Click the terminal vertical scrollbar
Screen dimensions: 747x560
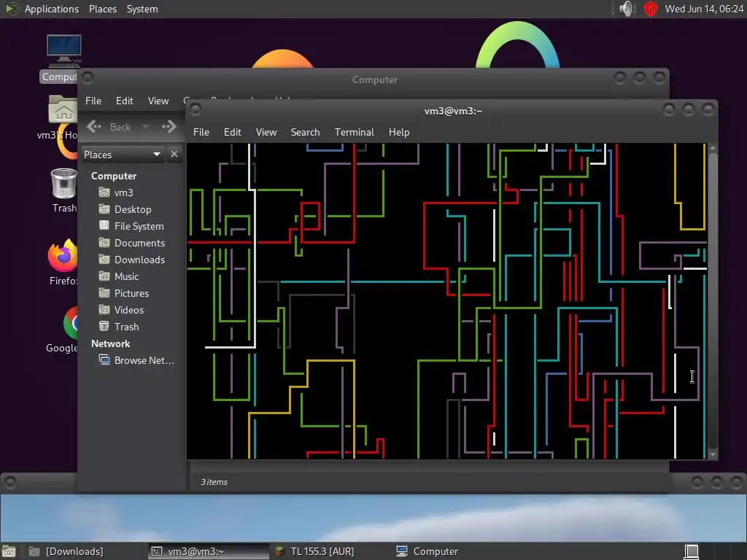click(x=713, y=301)
